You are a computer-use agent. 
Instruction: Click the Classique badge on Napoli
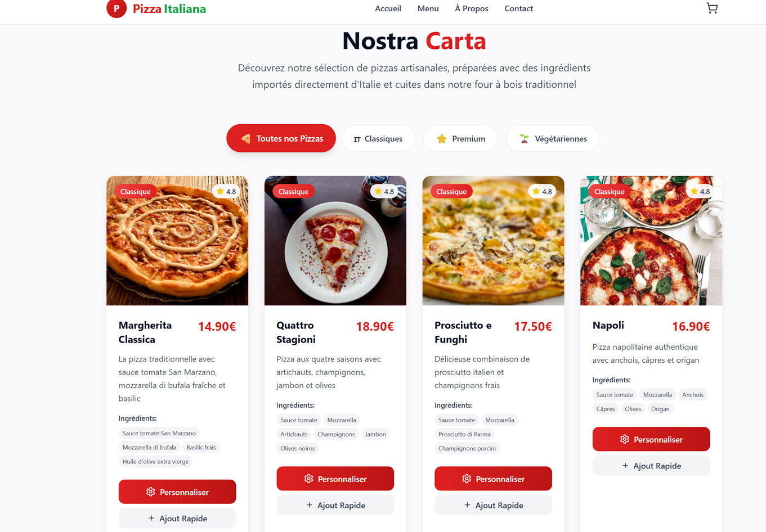coord(610,192)
